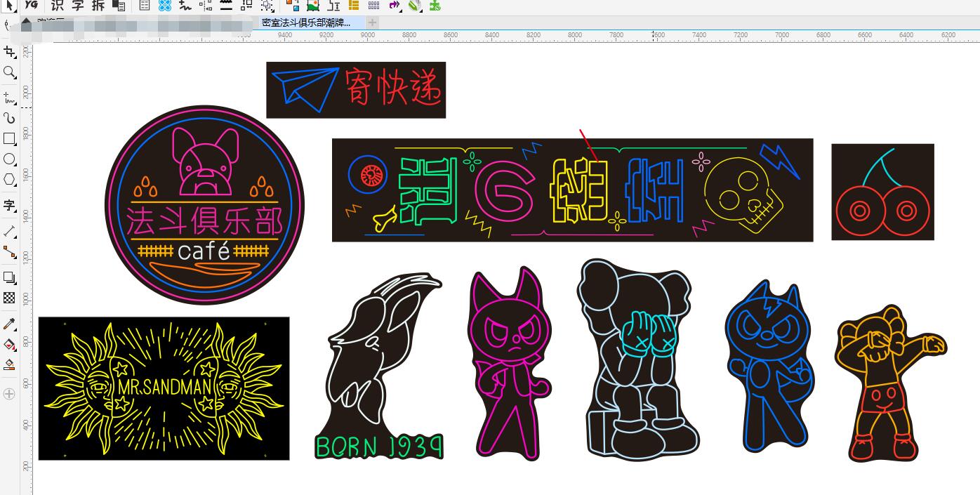Select the Transparency checkerboard tool
The height and width of the screenshot is (495, 980).
[9, 298]
